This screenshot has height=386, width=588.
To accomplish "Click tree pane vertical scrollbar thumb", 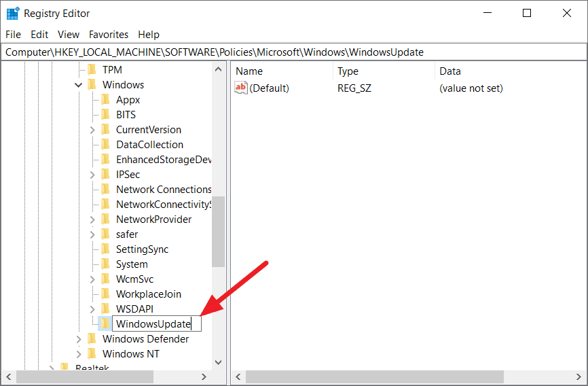I will [218, 232].
